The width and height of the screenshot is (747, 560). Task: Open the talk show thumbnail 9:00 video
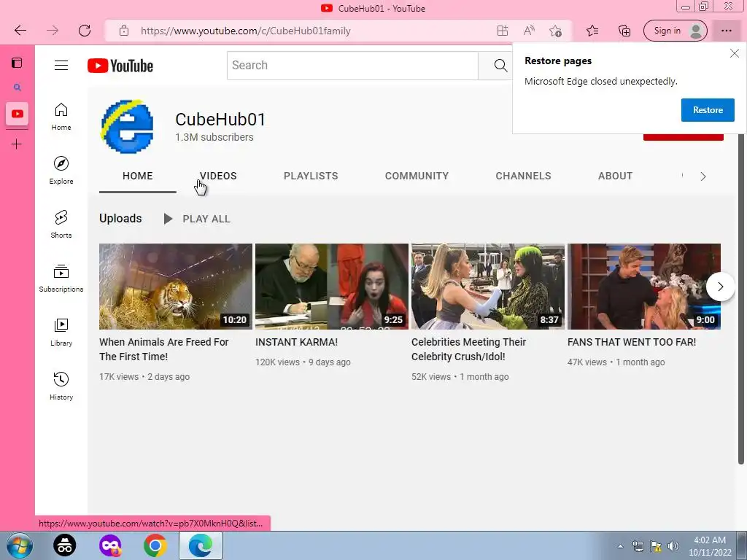pyautogui.click(x=643, y=286)
